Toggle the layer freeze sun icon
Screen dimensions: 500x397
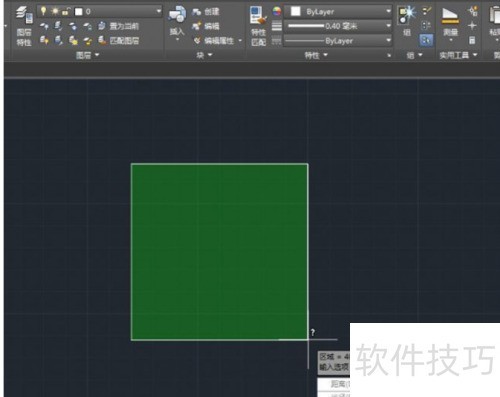click(55, 12)
